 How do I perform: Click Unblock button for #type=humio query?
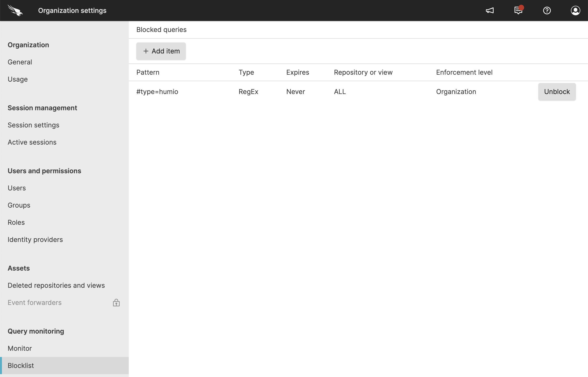(557, 91)
